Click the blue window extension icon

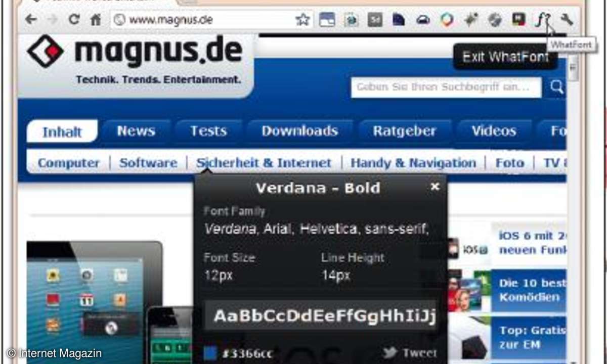pos(327,20)
